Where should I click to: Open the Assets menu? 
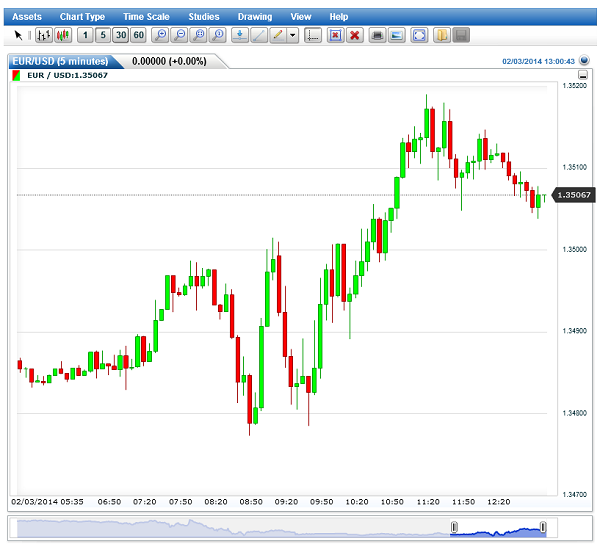click(27, 17)
